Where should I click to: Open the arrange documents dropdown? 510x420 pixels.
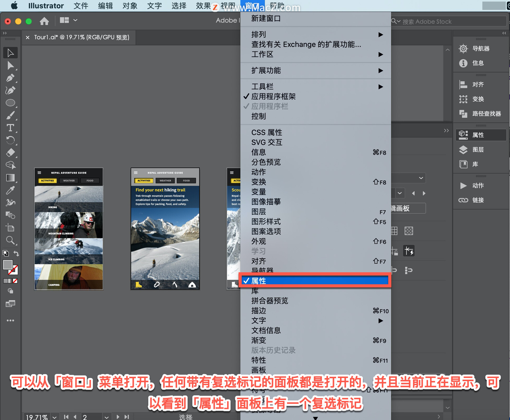click(69, 20)
